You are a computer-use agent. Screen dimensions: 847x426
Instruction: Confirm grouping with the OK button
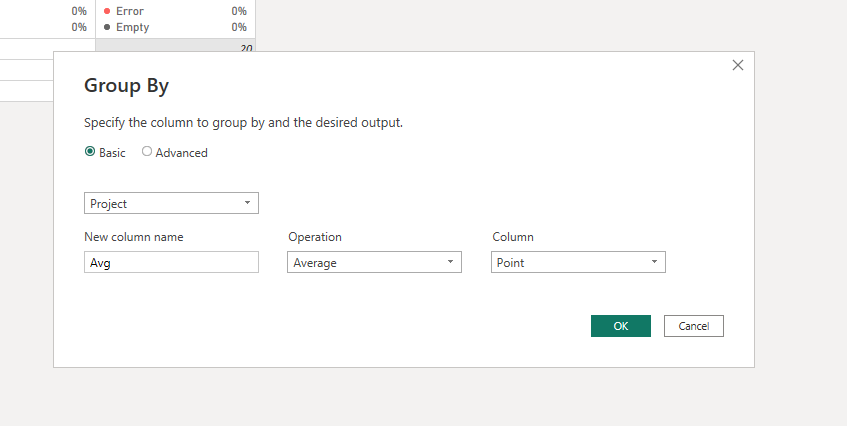point(621,326)
